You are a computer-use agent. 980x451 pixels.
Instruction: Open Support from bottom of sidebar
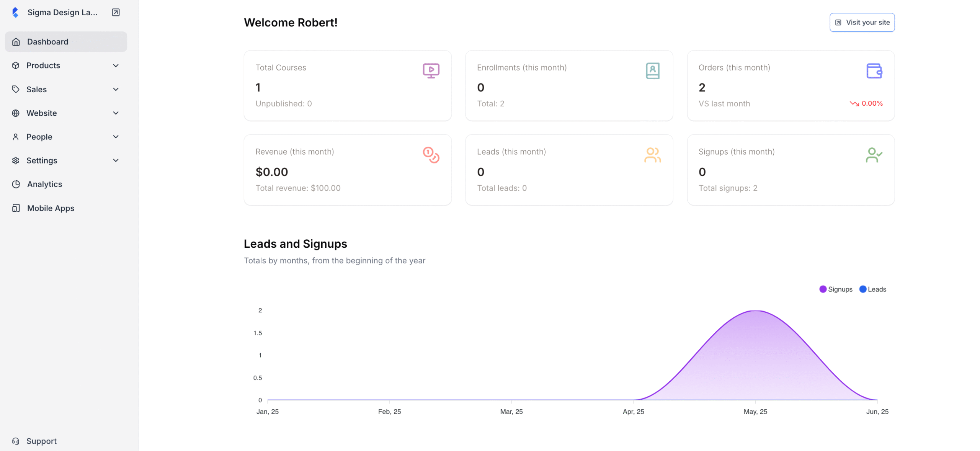point(41,441)
